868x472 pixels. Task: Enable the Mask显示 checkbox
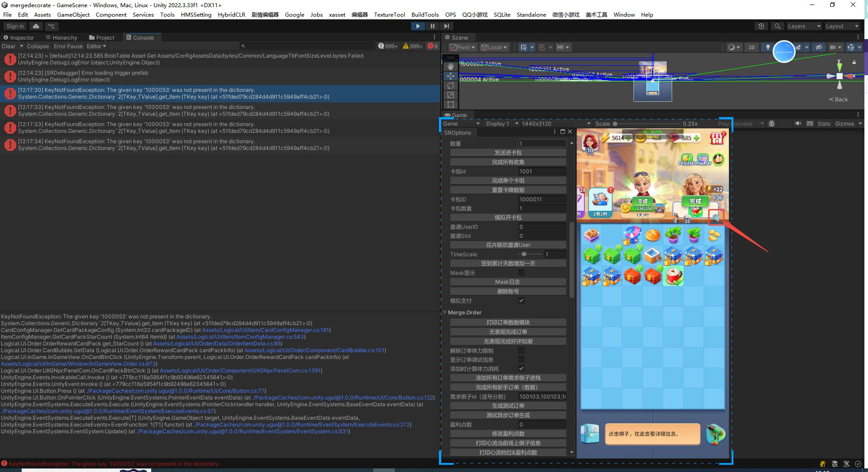pyautogui.click(x=521, y=272)
